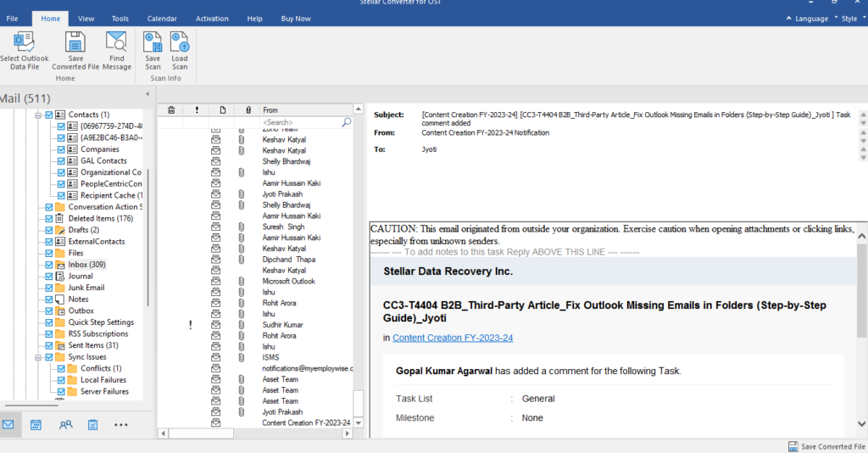868x453 pixels.
Task: Click horizontal scrollbar left arrow in list
Action: pos(163,433)
